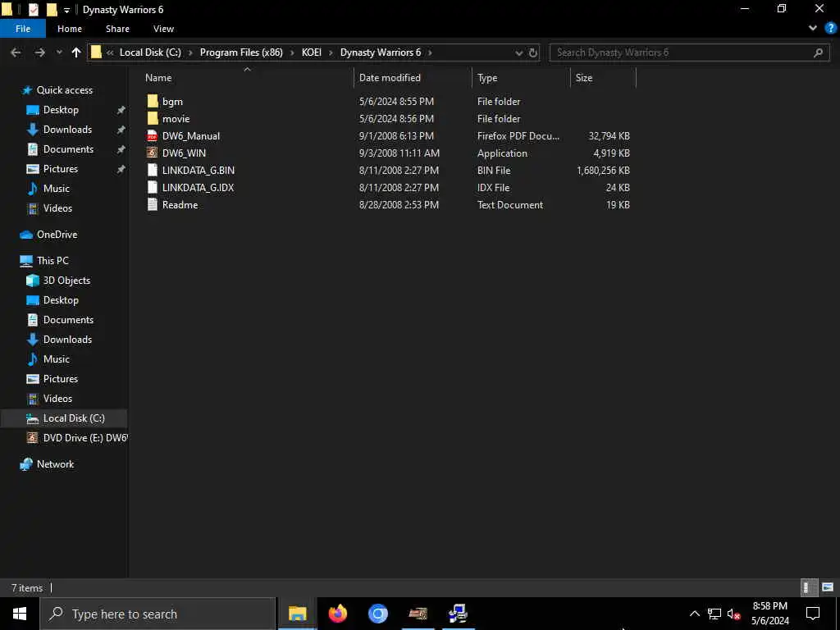This screenshot has width=840, height=630.
Task: Navigate to Program Files (x86) breadcrumb
Action: point(241,52)
